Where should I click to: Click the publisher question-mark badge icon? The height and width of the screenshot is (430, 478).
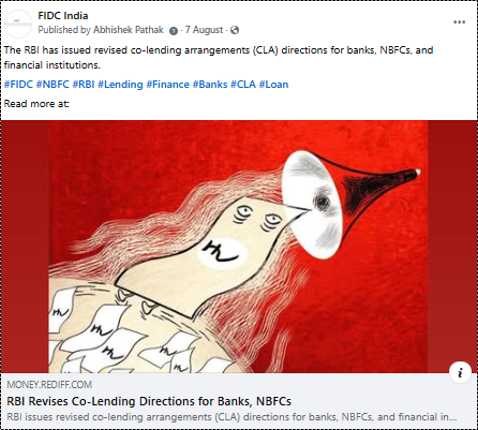click(173, 31)
